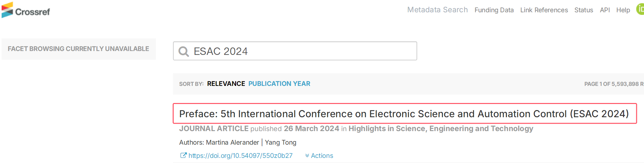Viewport: 644px width, 165px height.
Task: Open the Metadata Search page
Action: pyautogui.click(x=437, y=10)
